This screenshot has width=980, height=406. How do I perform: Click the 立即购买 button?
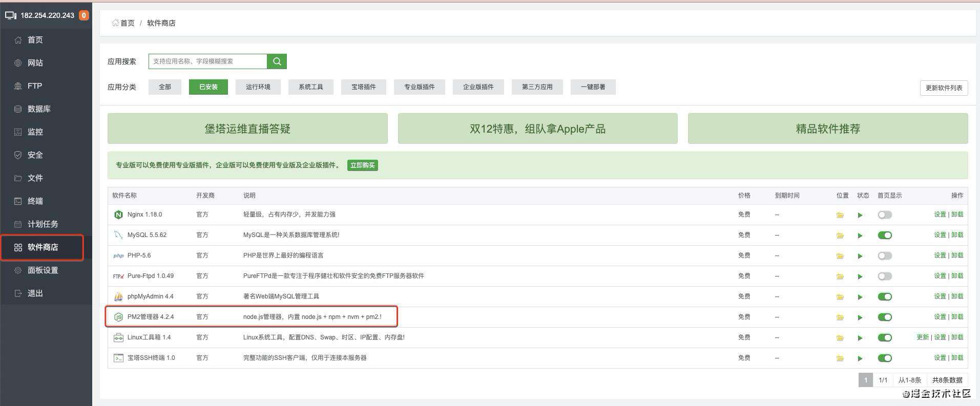pos(363,165)
